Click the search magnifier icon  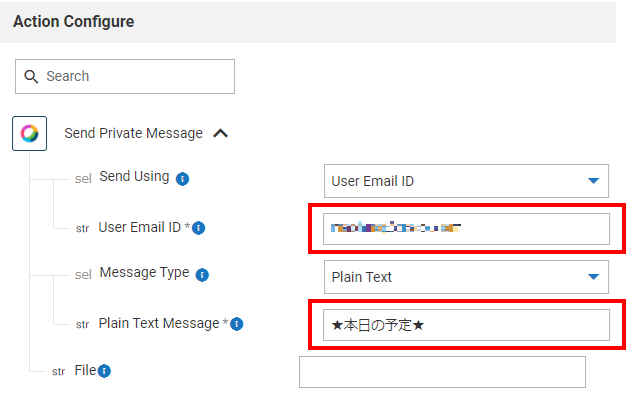click(31, 77)
